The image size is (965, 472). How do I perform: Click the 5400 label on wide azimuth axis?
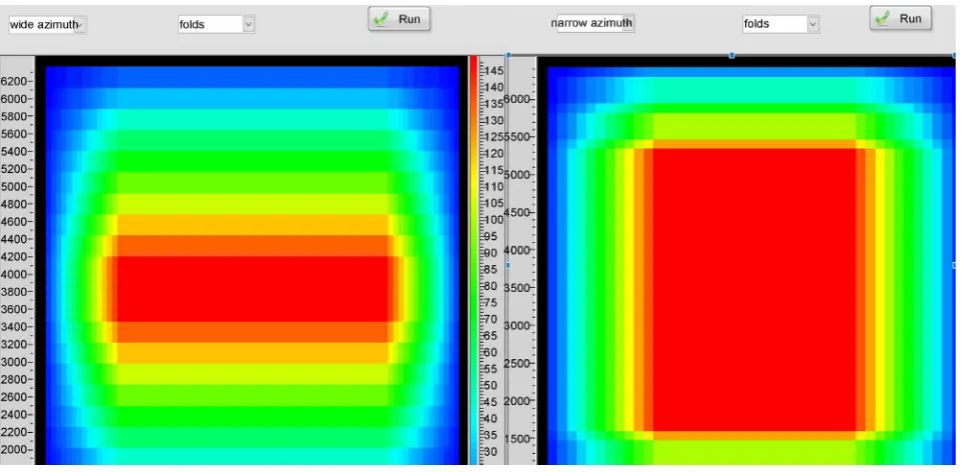point(14,151)
